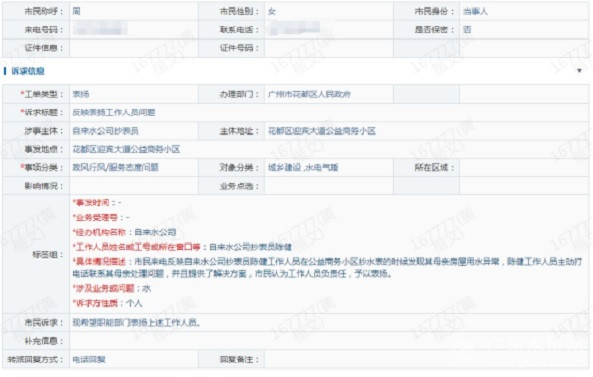This screenshot has height=377, width=593.
Task: Collapse the 诉求信息 section arrow
Action: pos(579,71)
